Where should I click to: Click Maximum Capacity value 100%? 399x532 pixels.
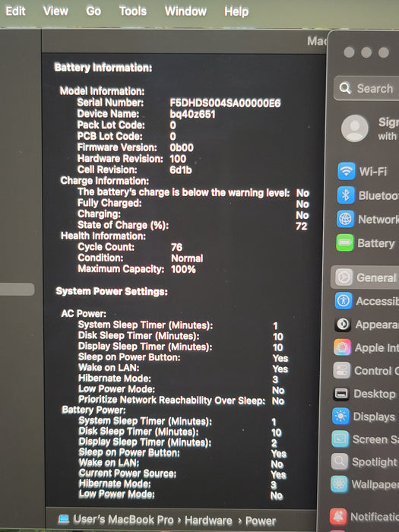[183, 269]
